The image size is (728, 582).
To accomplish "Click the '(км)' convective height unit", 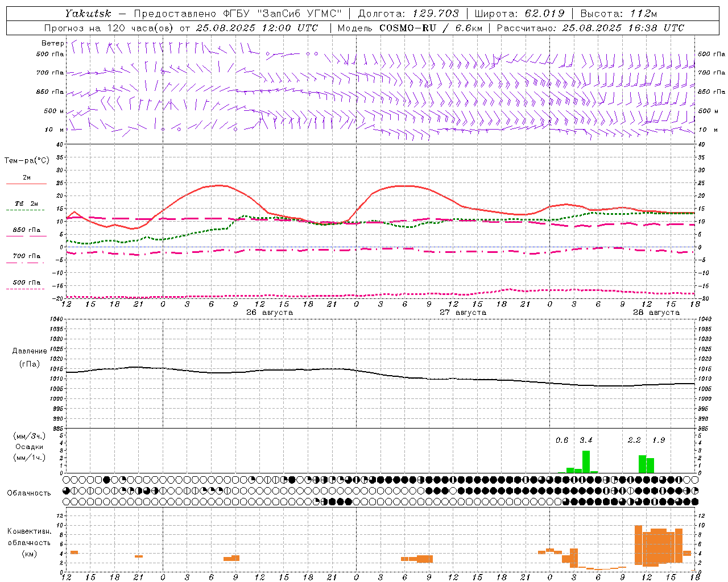I will coord(30,554).
